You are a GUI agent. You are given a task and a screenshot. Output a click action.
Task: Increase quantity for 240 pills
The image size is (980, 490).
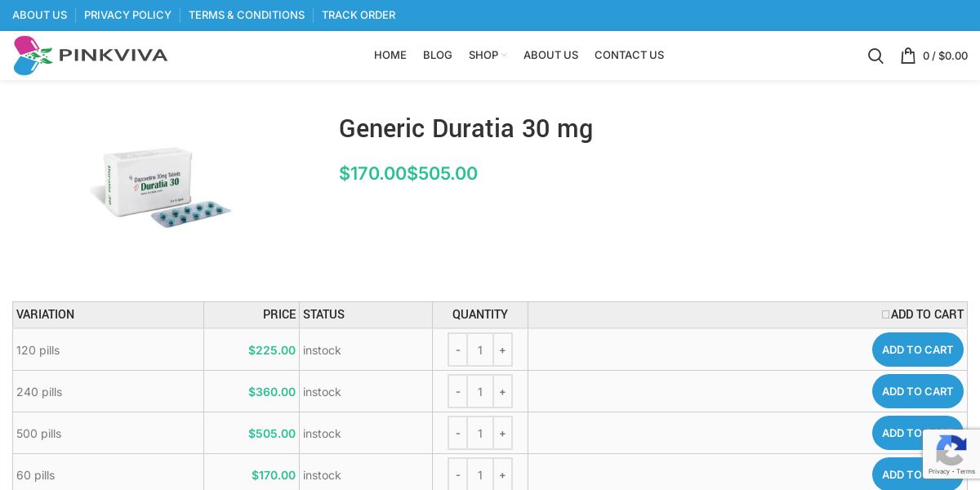502,391
